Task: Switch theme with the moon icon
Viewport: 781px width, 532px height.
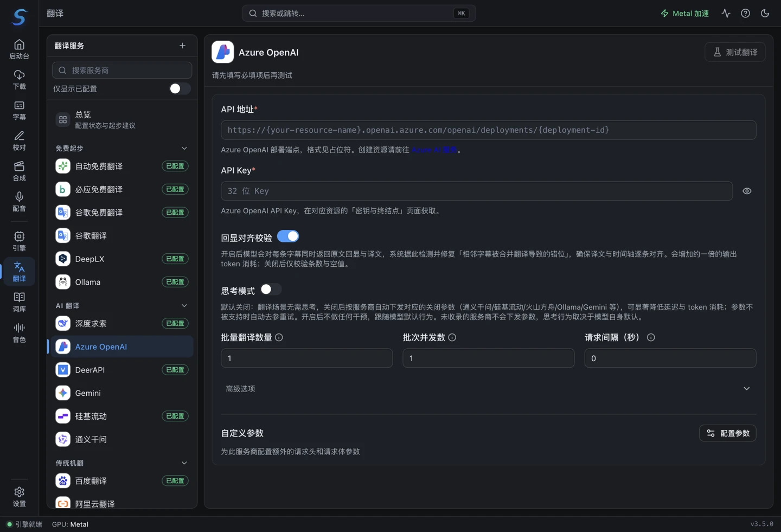Action: point(765,14)
